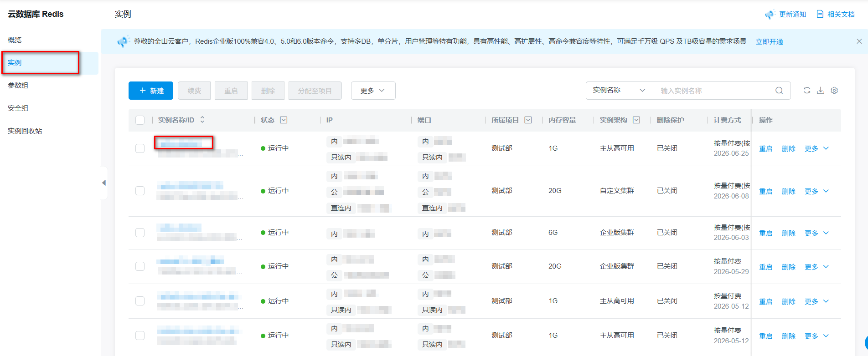Click the 续费 renew button
The image size is (868, 356).
pos(194,91)
